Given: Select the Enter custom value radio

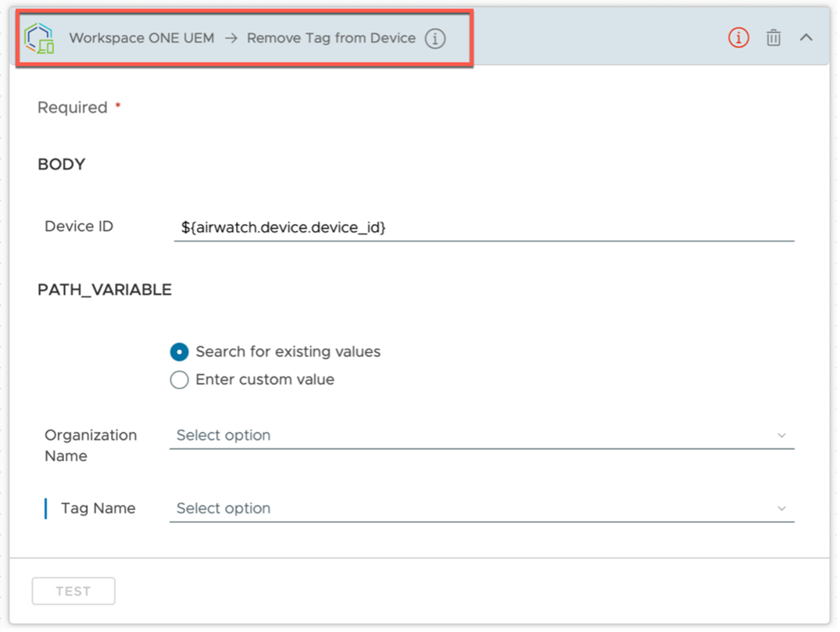Looking at the screenshot, I should click(x=179, y=380).
